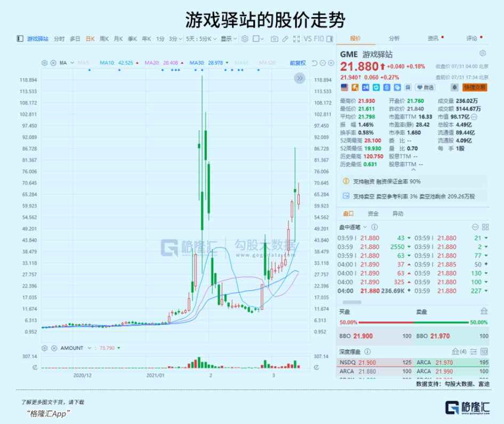Open info icon next to 深度摆盘
This screenshot has height=424, width=504.
click(x=367, y=351)
